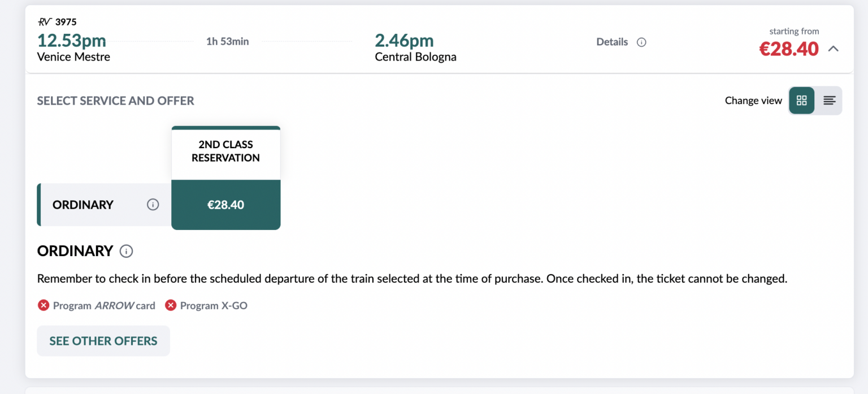Switch to list view layout
The height and width of the screenshot is (394, 868).
(x=829, y=101)
